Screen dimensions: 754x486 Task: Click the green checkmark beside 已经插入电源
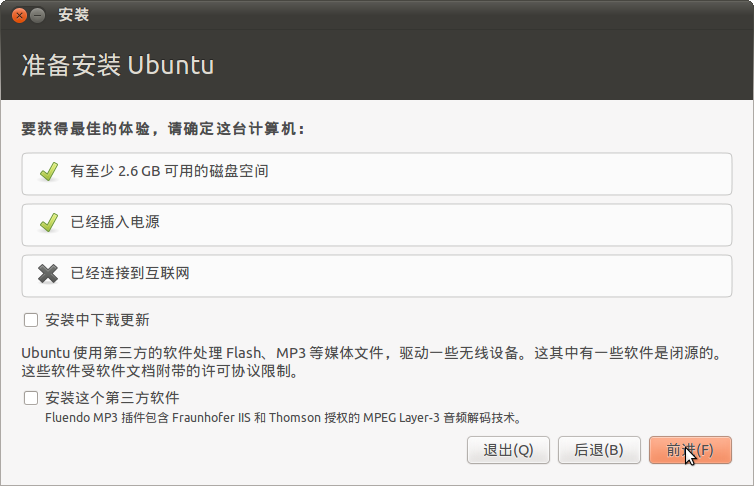coord(49,223)
